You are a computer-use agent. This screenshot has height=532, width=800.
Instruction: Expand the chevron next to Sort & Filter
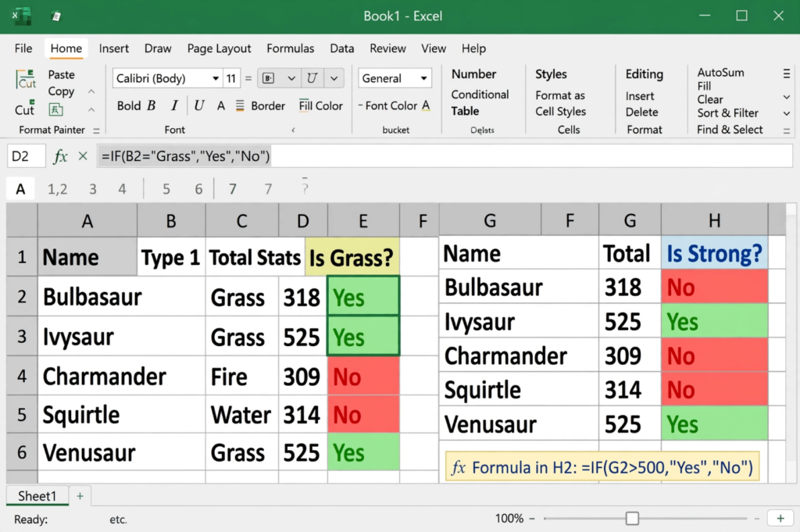click(x=787, y=113)
